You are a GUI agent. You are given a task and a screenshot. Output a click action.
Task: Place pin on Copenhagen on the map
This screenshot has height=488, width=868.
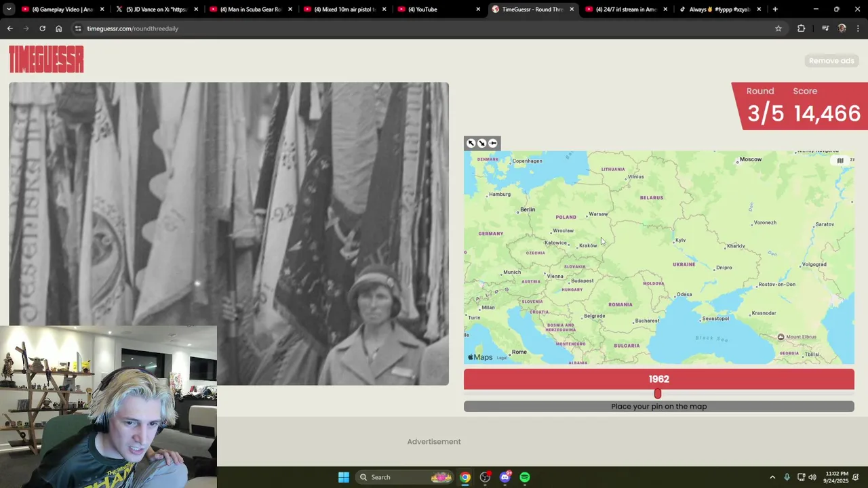pos(527,161)
